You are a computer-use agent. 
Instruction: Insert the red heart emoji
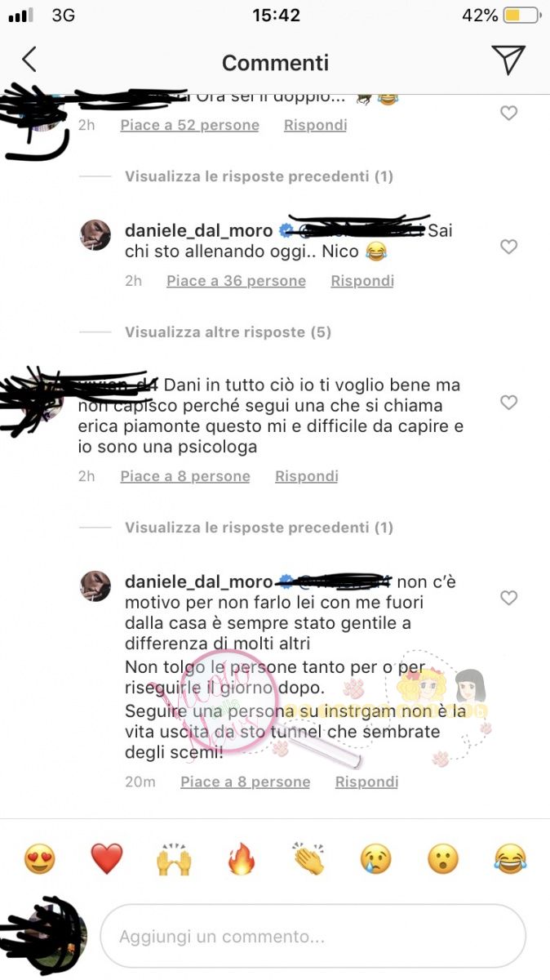107,859
